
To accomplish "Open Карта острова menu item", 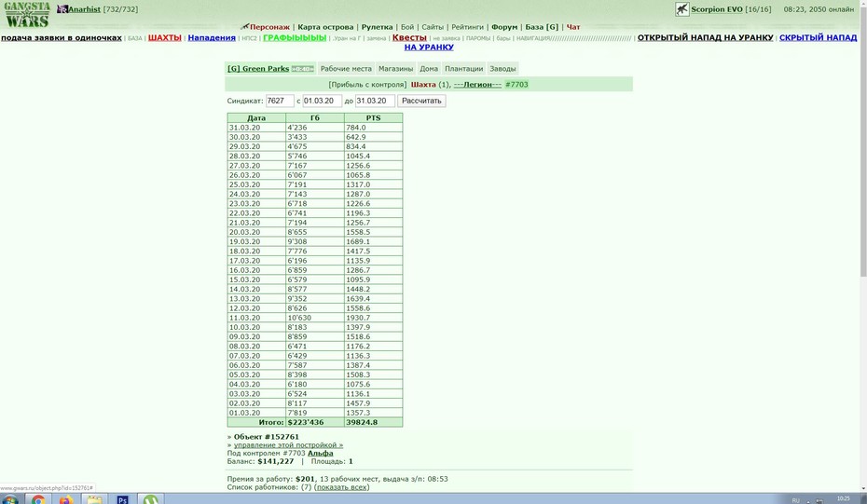I will point(325,27).
